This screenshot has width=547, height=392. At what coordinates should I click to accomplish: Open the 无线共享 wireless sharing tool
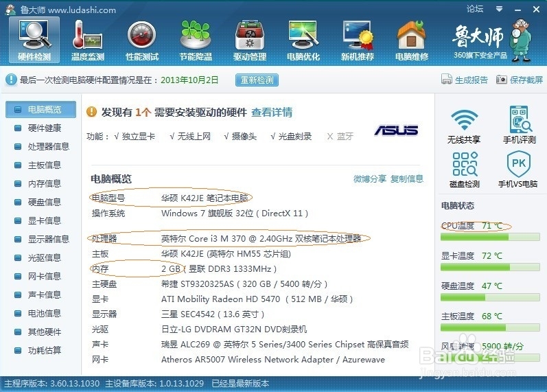[464, 126]
